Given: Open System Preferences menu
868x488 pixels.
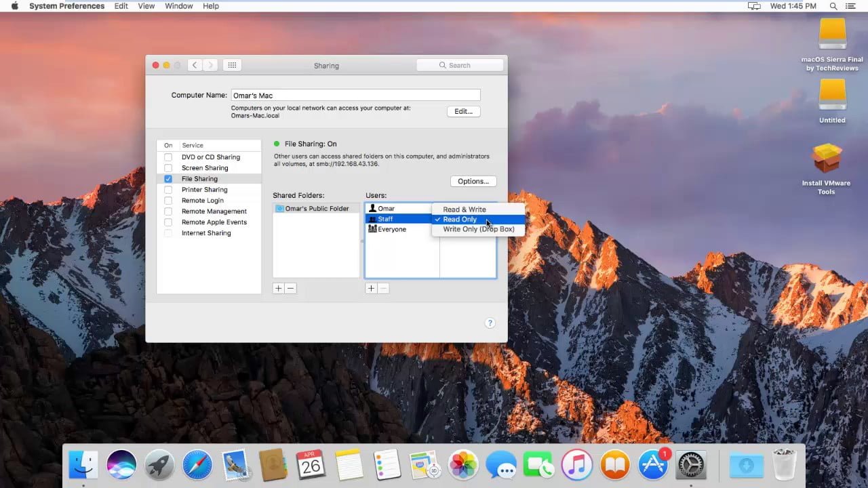Looking at the screenshot, I should point(66,6).
